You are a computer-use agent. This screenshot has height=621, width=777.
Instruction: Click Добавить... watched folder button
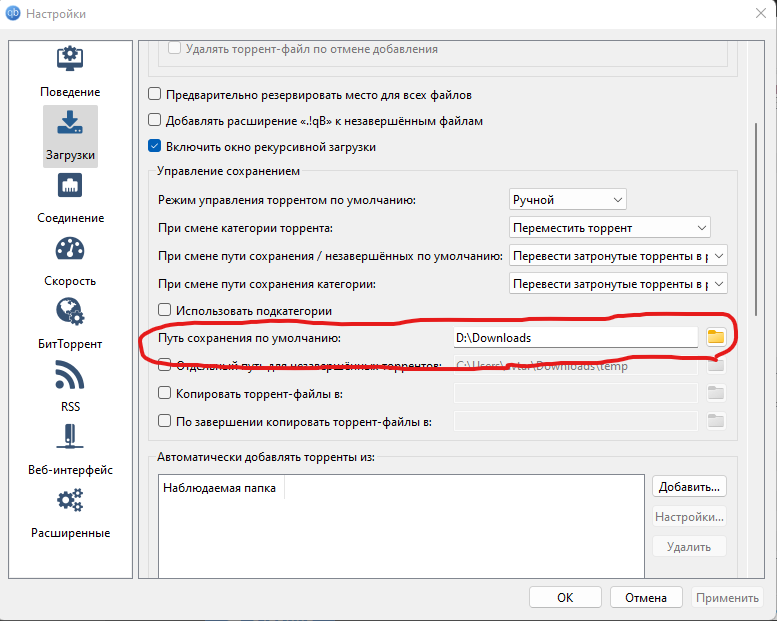pos(689,487)
